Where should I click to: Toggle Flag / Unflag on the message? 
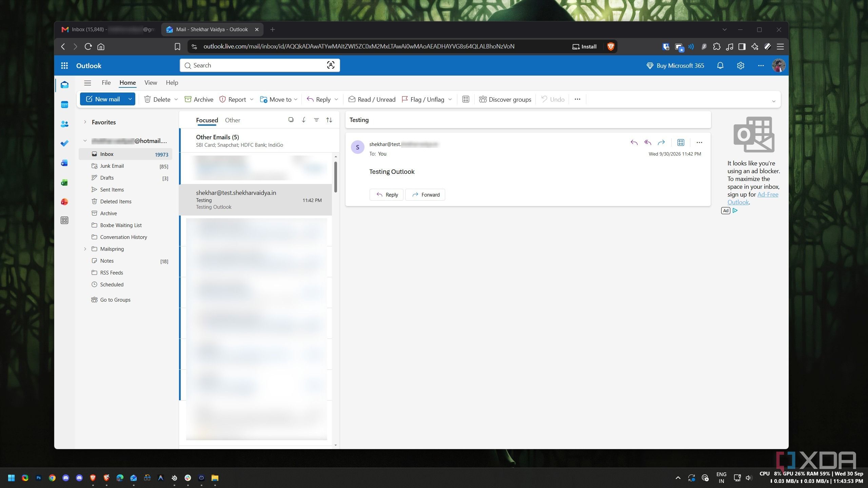422,99
